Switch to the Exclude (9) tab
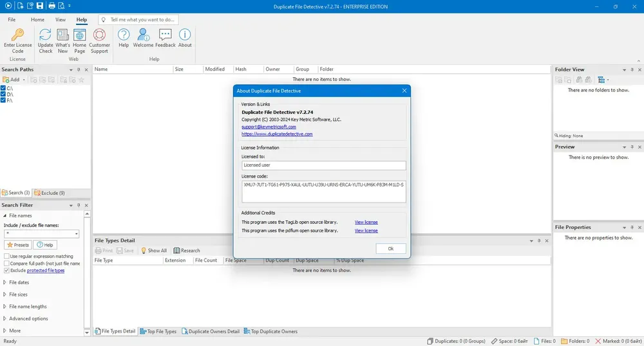 pyautogui.click(x=50, y=193)
